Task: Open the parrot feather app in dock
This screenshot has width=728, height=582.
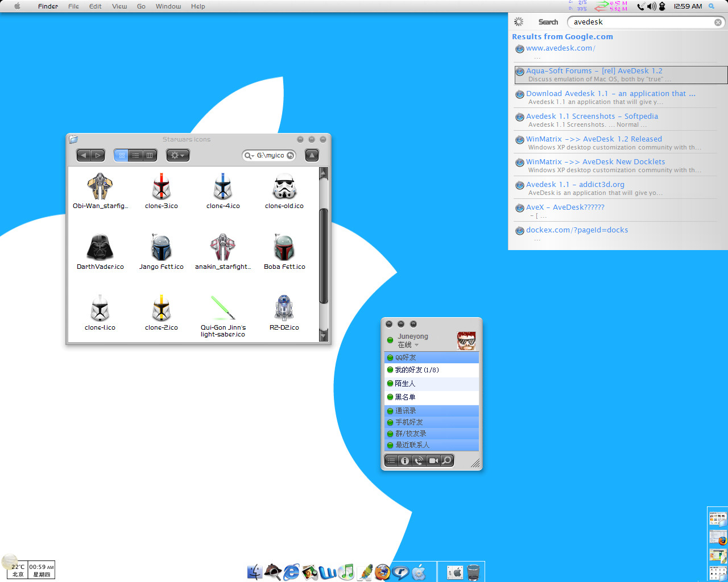Action: 364,572
